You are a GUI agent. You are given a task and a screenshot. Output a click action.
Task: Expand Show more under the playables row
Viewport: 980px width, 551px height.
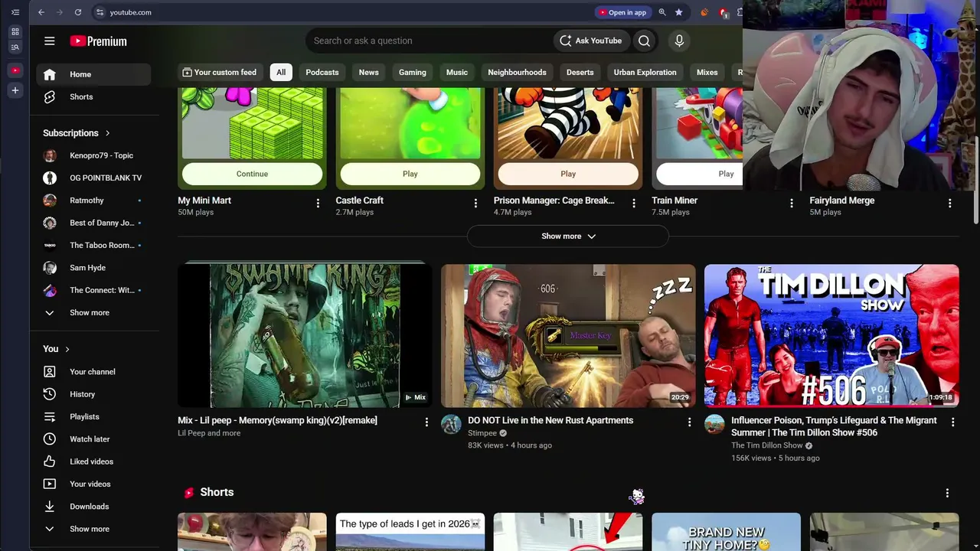point(568,236)
